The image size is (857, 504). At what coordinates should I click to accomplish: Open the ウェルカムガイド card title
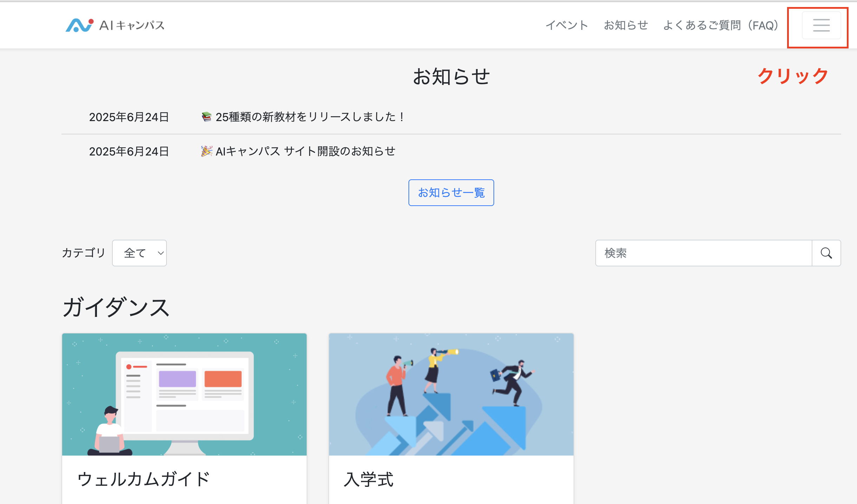tap(143, 479)
